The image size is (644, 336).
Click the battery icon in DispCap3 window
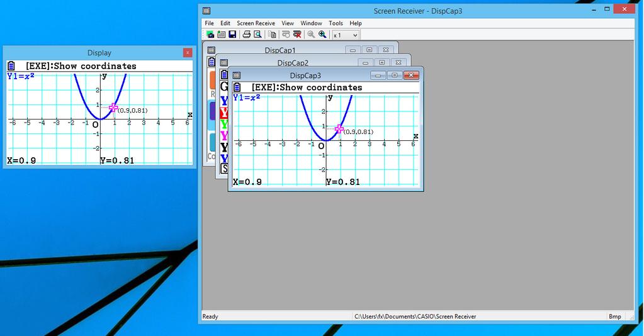coord(237,87)
